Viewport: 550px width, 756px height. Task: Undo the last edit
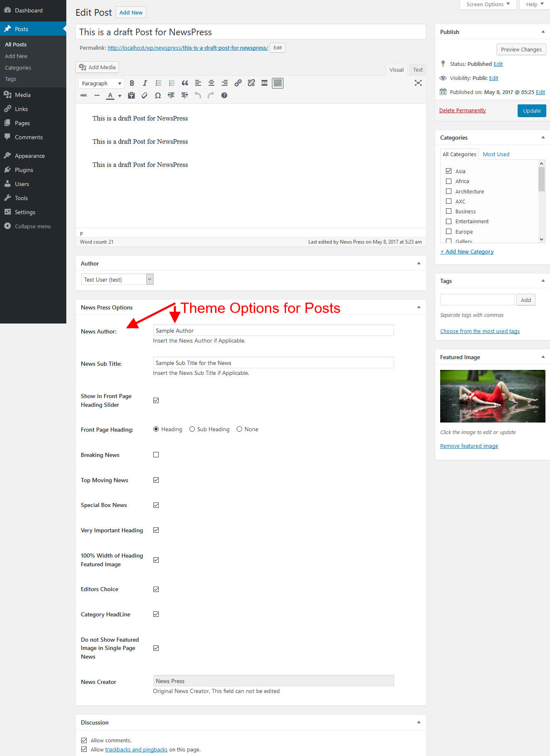click(198, 95)
